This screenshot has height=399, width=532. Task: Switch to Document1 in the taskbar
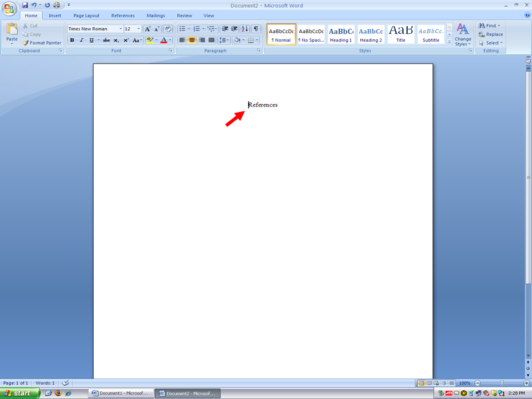click(121, 393)
